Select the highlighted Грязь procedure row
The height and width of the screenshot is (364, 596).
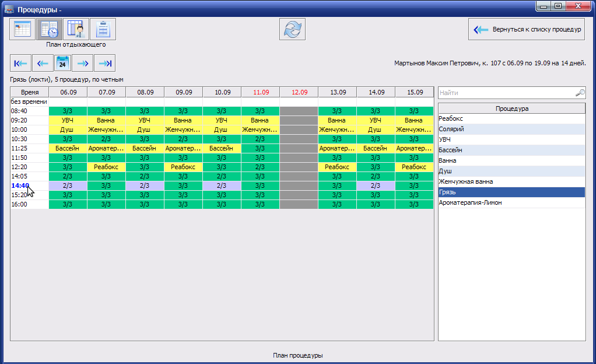pos(511,192)
